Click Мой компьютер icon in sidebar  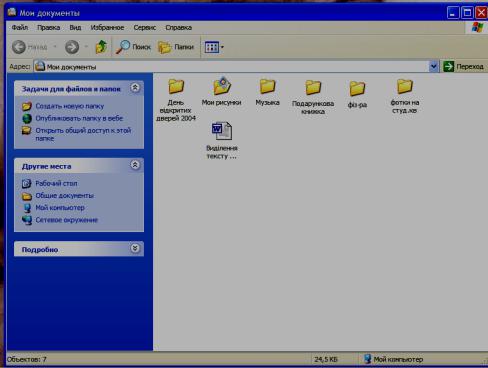[x=27, y=208]
